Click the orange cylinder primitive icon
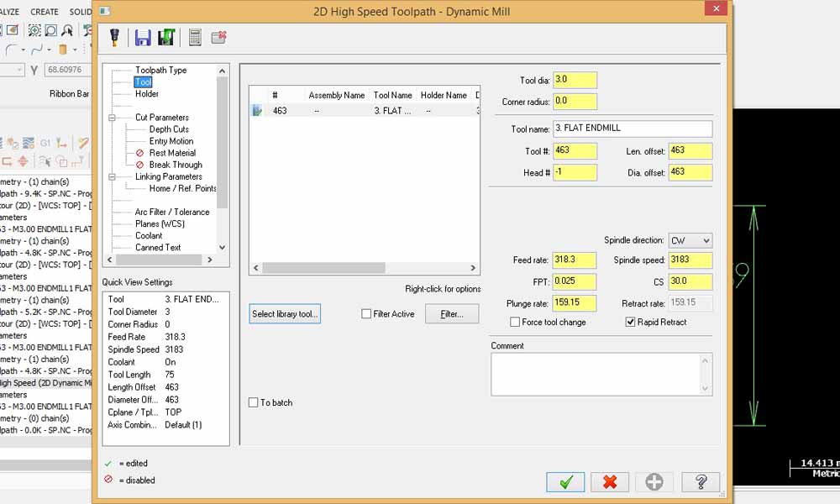 click(63, 50)
